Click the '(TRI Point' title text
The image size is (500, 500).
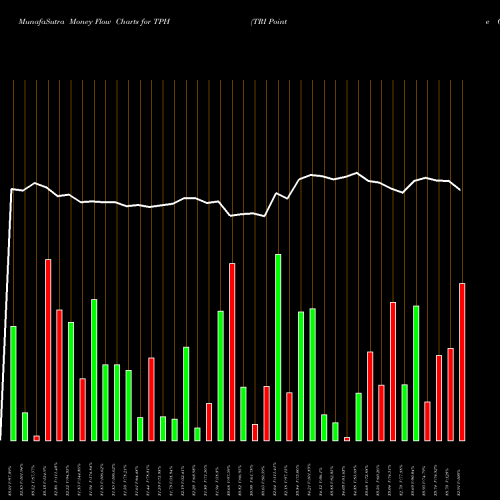pyautogui.click(x=269, y=22)
